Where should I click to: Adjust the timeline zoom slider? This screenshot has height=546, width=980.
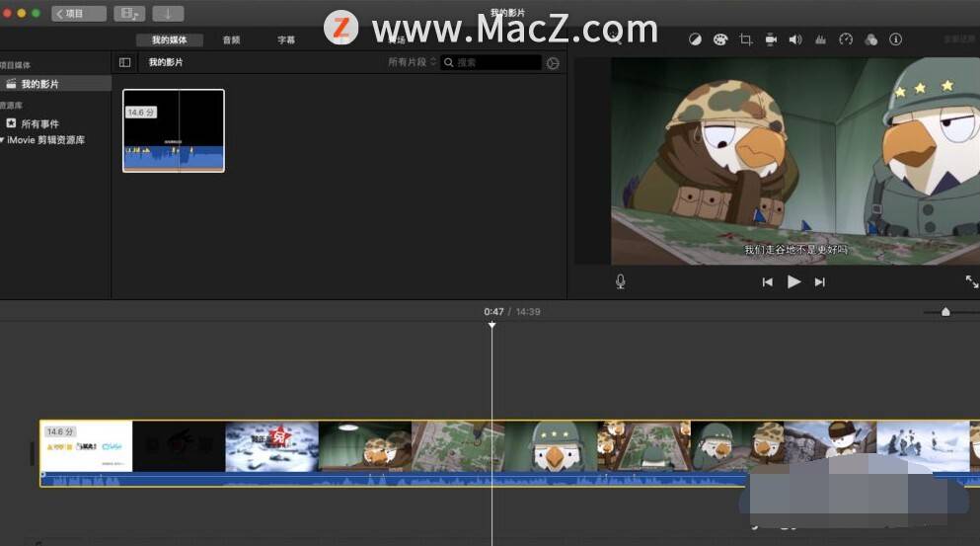[945, 311]
